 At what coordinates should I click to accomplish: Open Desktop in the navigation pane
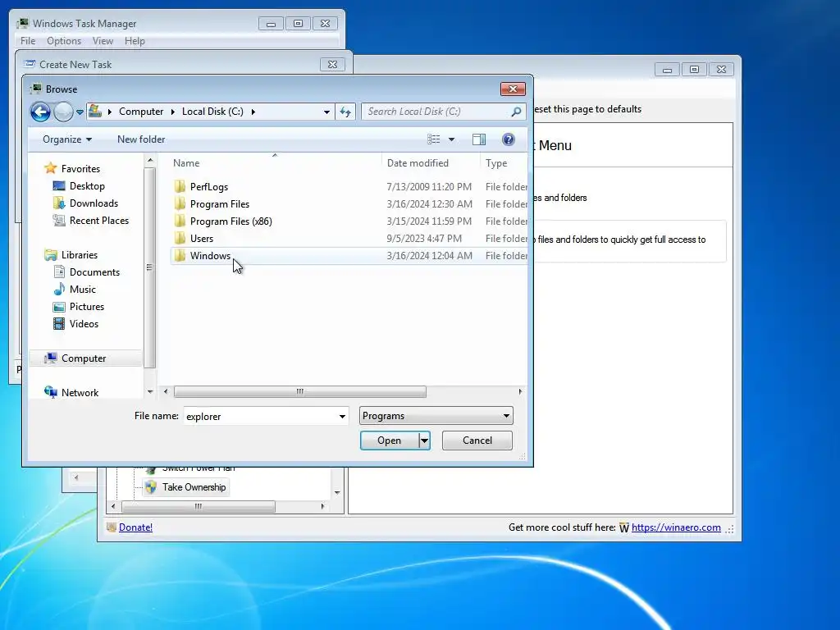point(87,186)
